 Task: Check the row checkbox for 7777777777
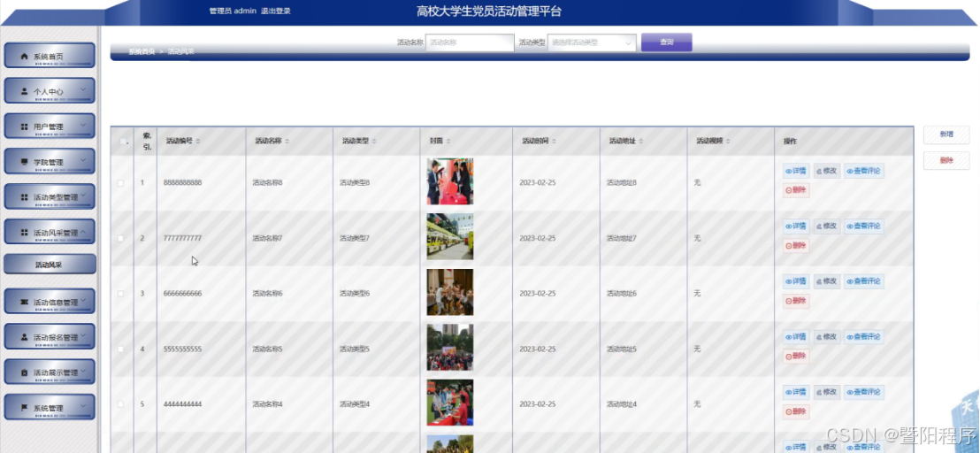click(x=120, y=238)
